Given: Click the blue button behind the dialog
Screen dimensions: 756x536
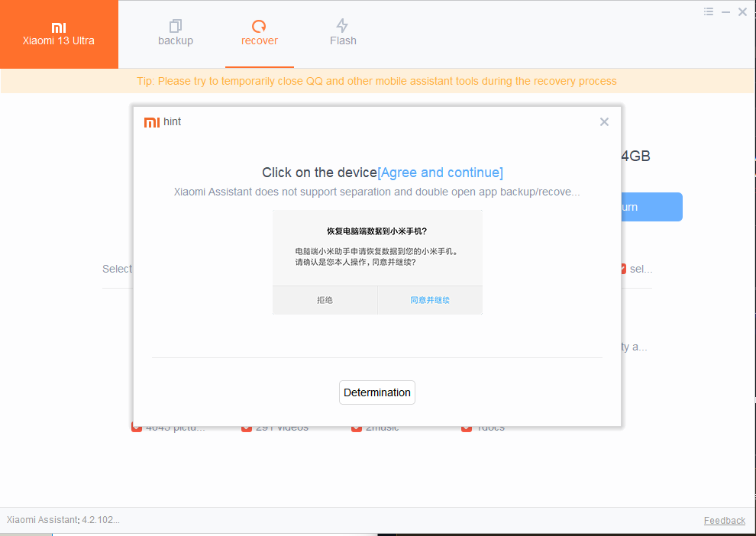Looking at the screenshot, I should (652, 207).
